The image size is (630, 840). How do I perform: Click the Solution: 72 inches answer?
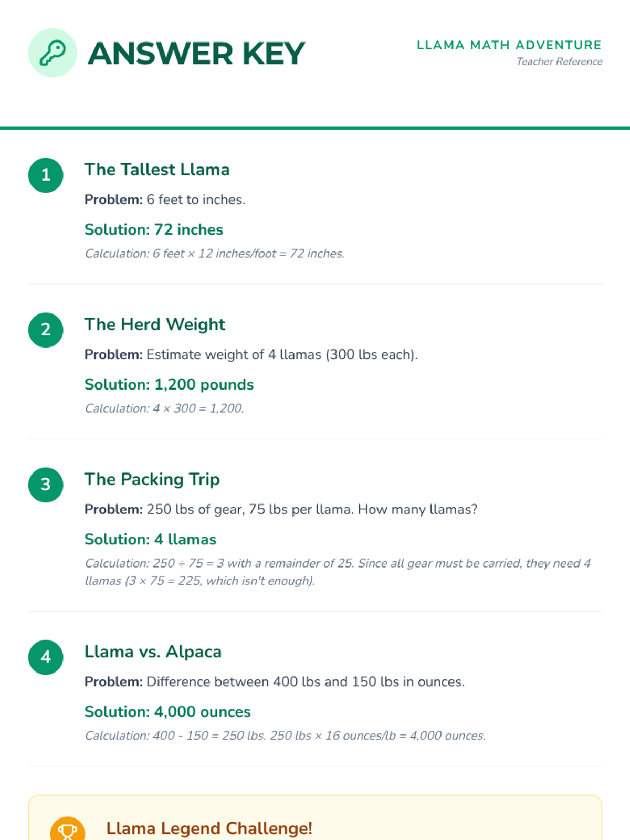(x=154, y=229)
